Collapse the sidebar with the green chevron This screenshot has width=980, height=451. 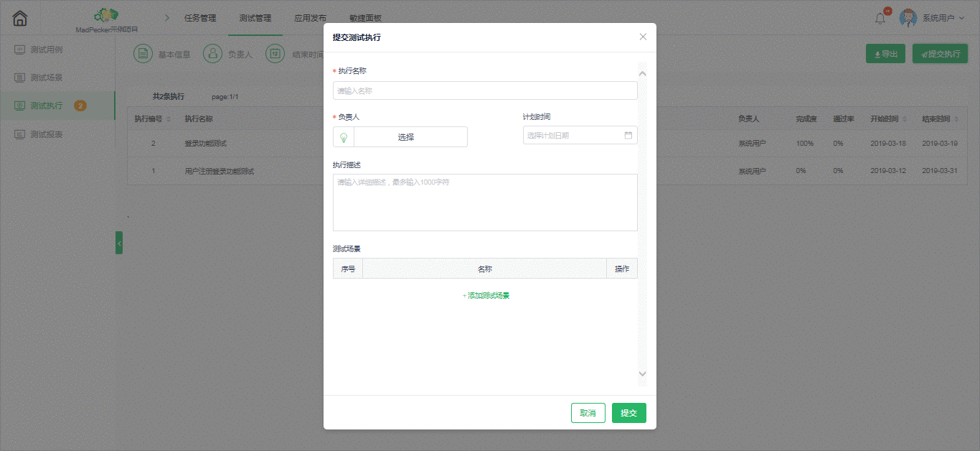[x=119, y=243]
